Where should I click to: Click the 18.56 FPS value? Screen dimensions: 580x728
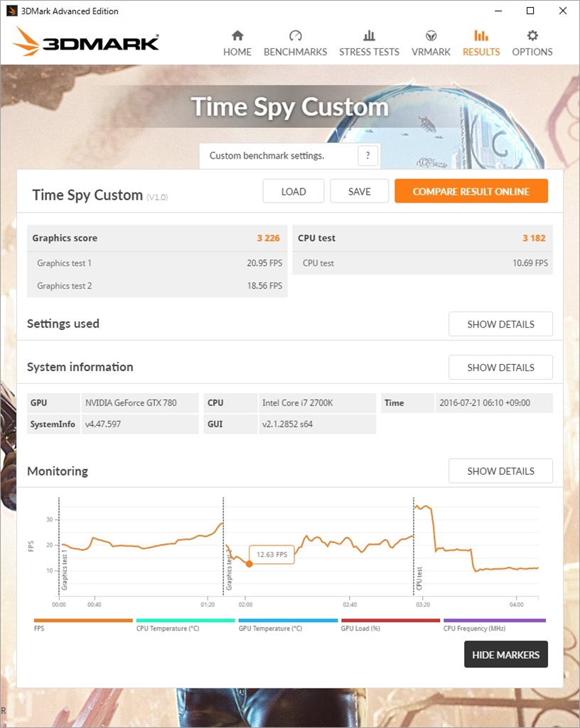[264, 286]
